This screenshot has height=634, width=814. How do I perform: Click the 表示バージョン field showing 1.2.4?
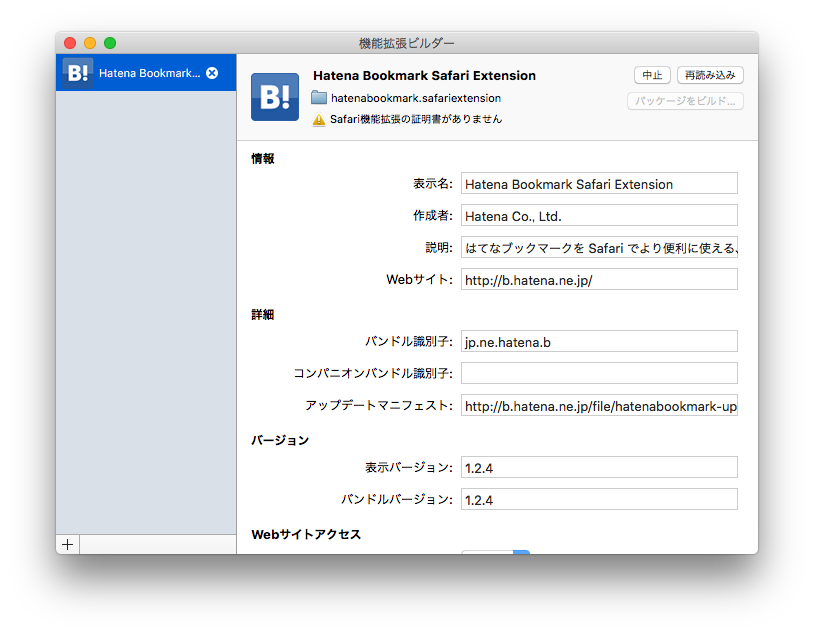(598, 467)
